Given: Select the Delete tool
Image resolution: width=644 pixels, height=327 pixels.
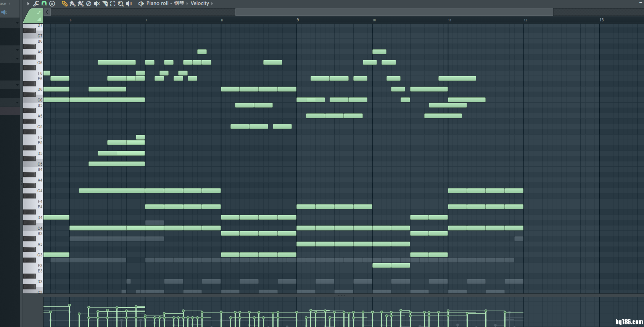Looking at the screenshot, I should coord(89,3).
